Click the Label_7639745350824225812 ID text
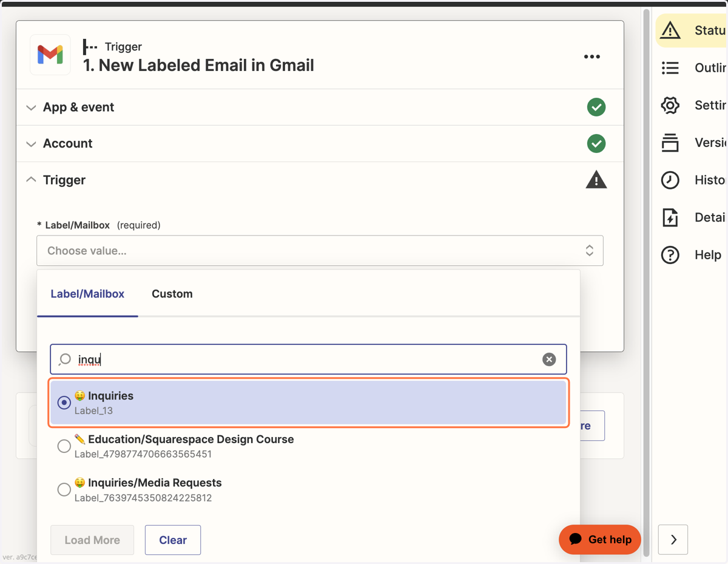This screenshot has width=728, height=564. [143, 498]
